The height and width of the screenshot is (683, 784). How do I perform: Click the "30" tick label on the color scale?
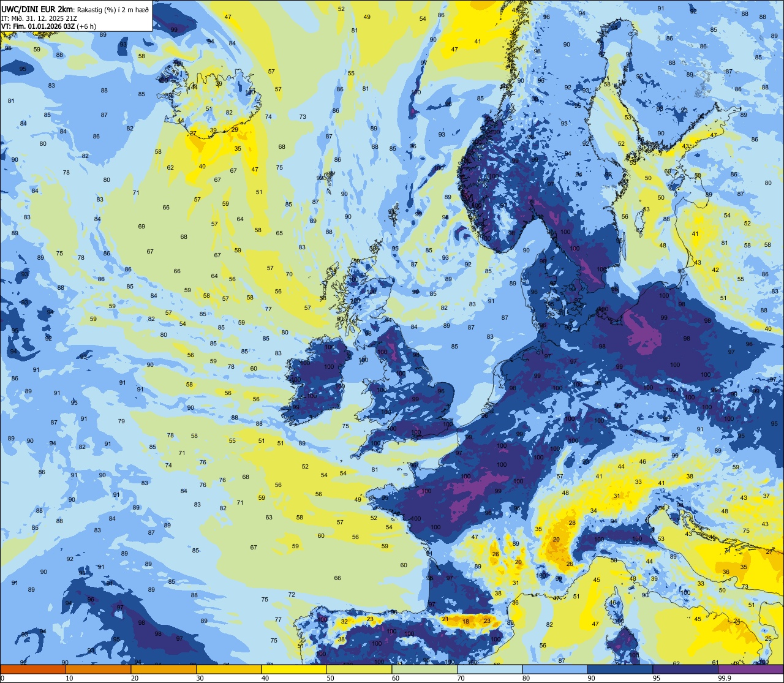(x=200, y=678)
